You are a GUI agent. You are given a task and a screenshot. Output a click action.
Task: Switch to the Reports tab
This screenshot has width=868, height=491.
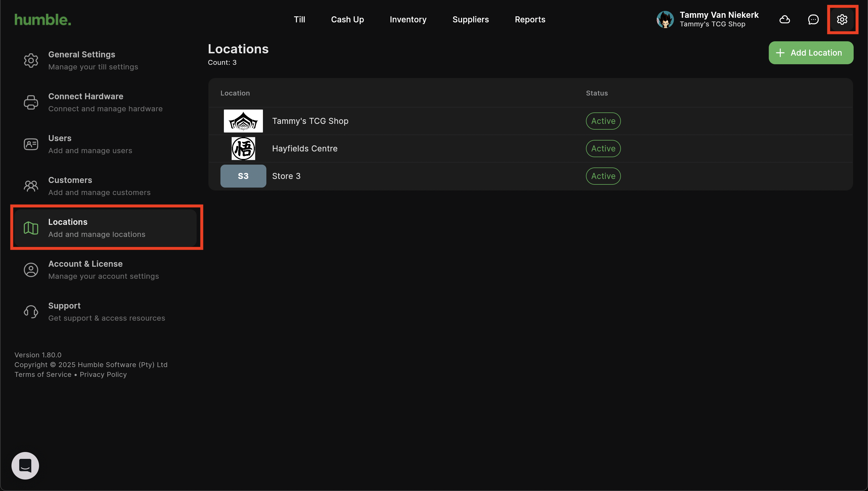(x=530, y=20)
